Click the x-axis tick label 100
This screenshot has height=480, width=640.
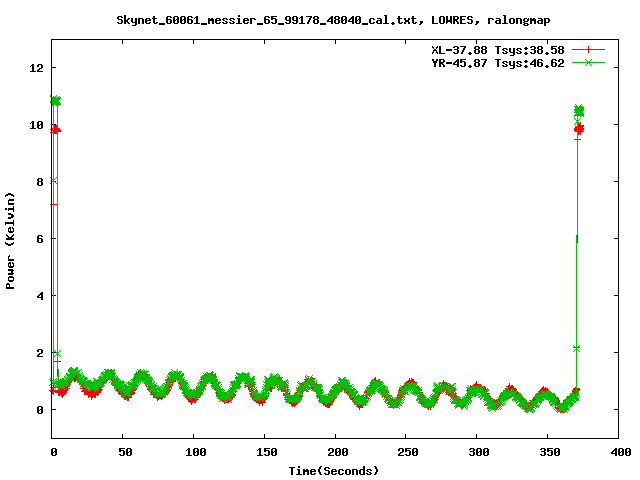(196, 452)
